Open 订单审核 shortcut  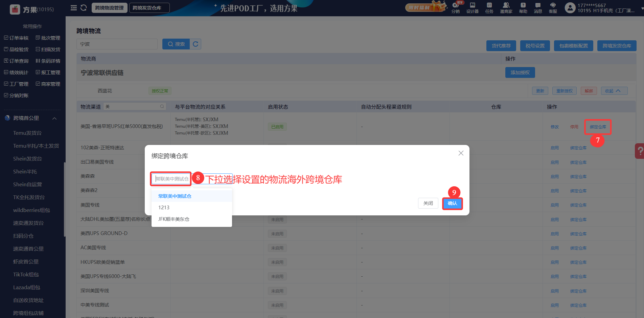(16, 38)
